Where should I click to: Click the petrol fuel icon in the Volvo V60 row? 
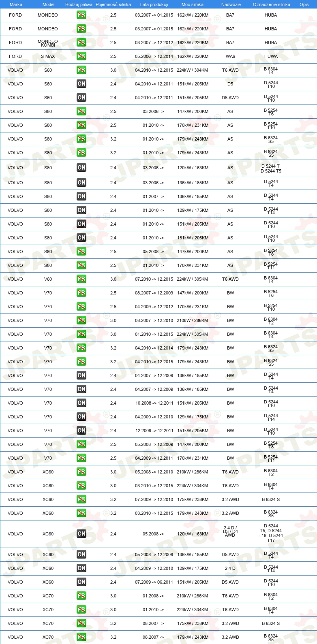[81, 279]
